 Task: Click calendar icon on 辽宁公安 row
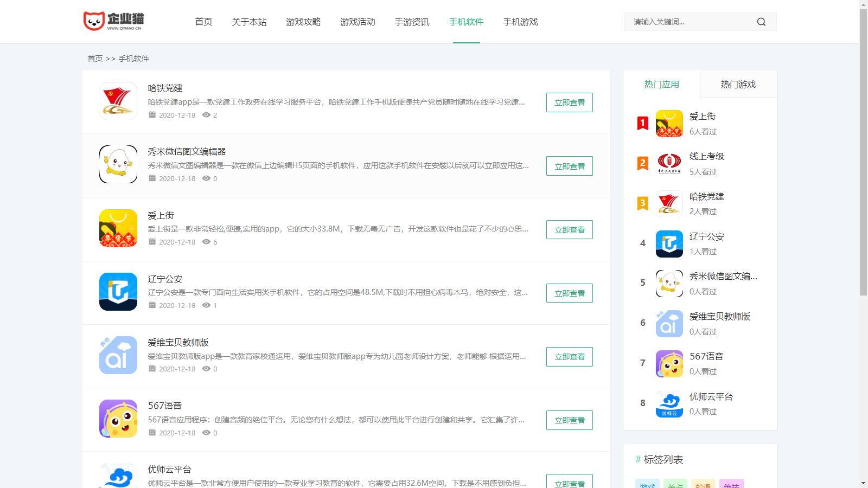click(x=152, y=305)
